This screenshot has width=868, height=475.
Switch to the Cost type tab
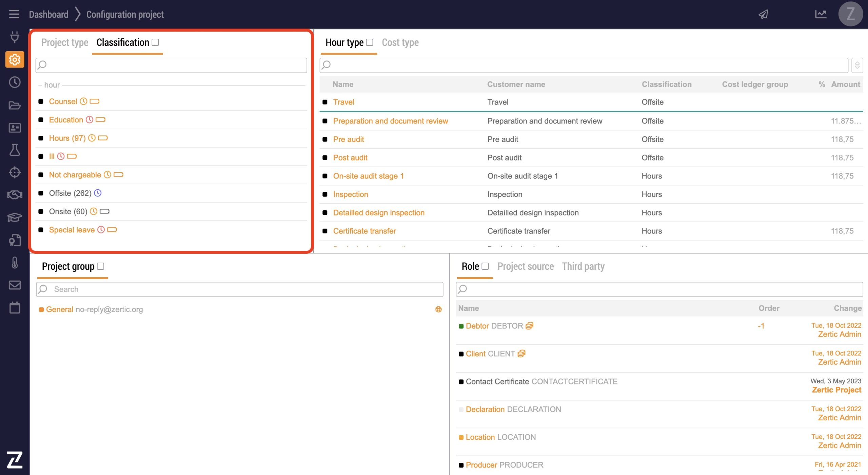400,42
